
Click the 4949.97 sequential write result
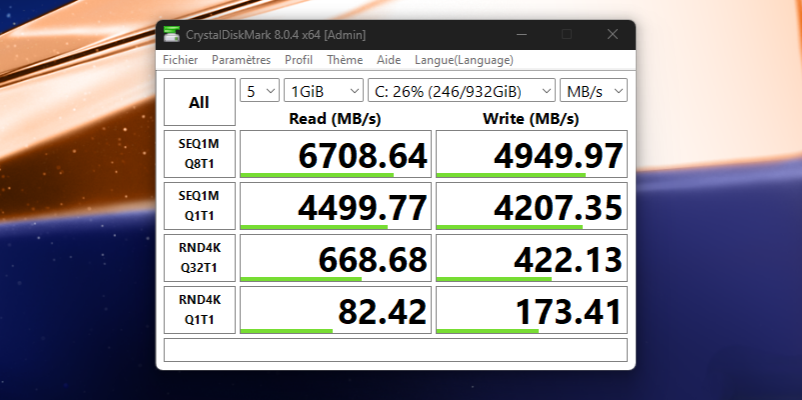coord(531,154)
